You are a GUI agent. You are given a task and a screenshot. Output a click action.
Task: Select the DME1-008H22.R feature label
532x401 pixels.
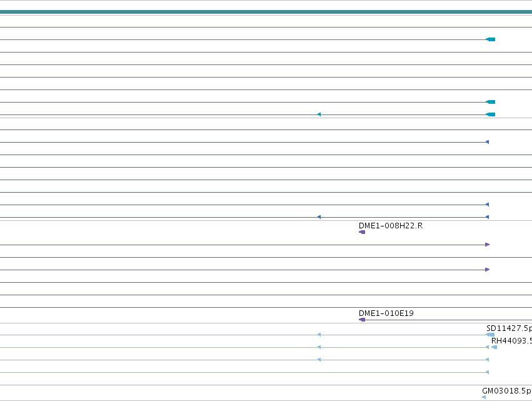pos(391,226)
